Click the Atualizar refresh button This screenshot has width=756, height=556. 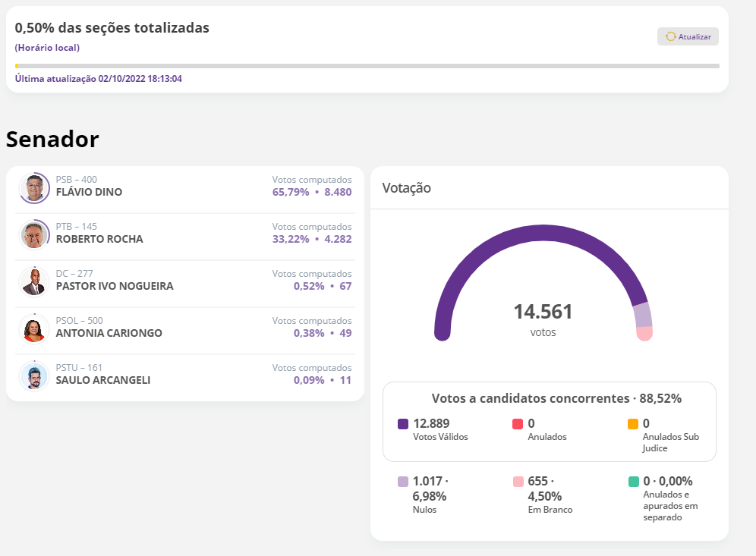coord(688,36)
